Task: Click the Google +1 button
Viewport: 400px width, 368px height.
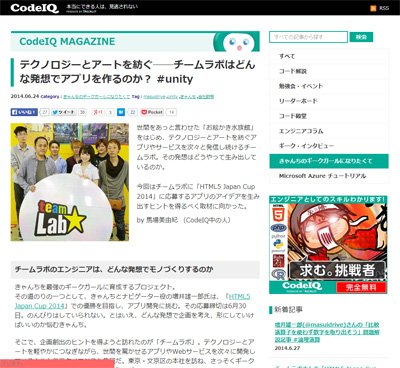Action: [x=98, y=112]
